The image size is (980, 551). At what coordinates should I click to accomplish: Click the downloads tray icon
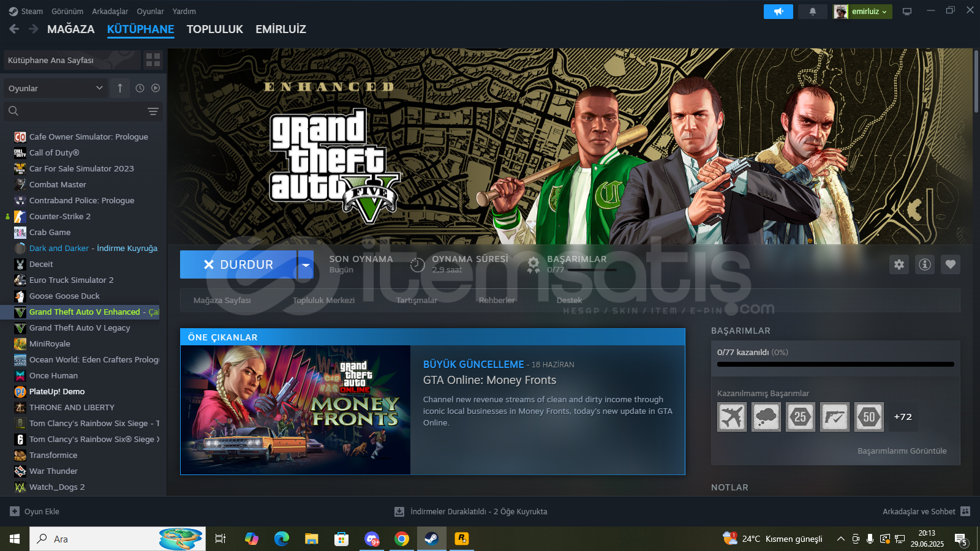click(x=399, y=511)
